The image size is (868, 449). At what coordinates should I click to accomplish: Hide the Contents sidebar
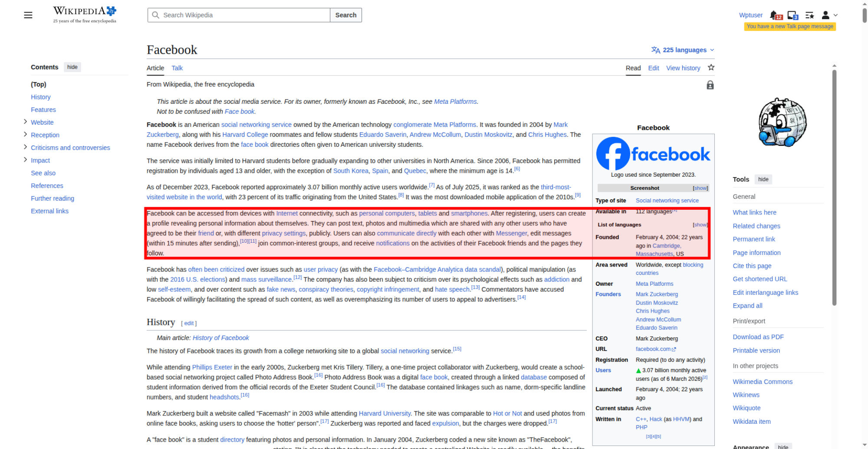(72, 67)
